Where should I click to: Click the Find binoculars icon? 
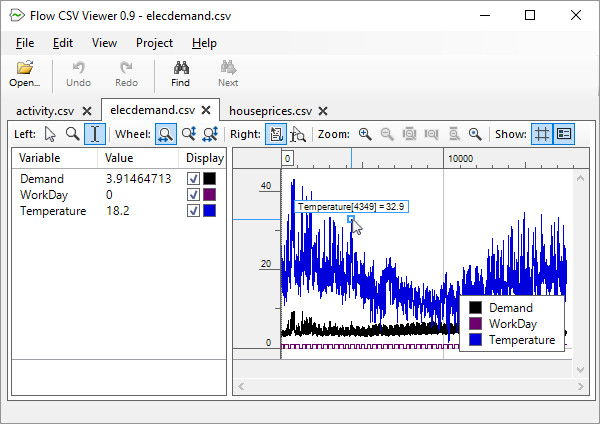pos(181,74)
